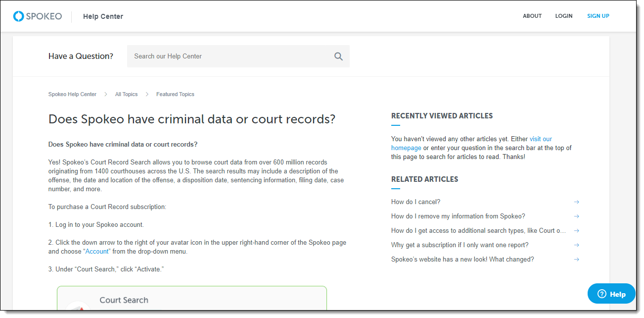Open Featured Topics breadcrumb
Screen dimensions: 644x318
click(x=175, y=95)
